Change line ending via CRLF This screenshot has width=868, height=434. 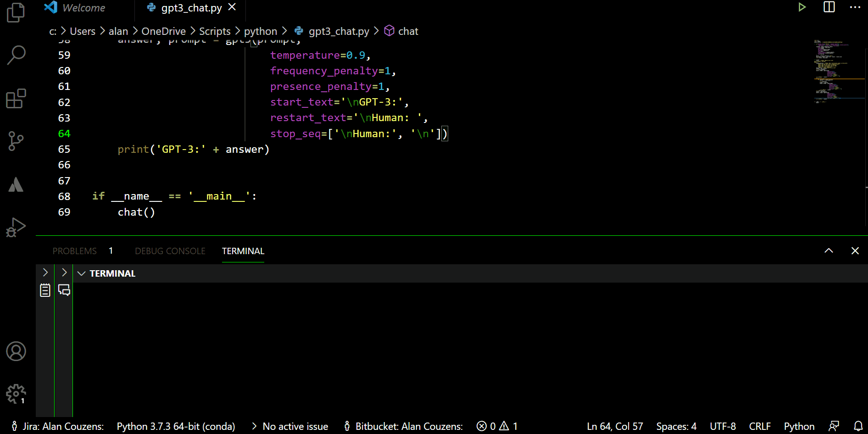[x=760, y=426]
